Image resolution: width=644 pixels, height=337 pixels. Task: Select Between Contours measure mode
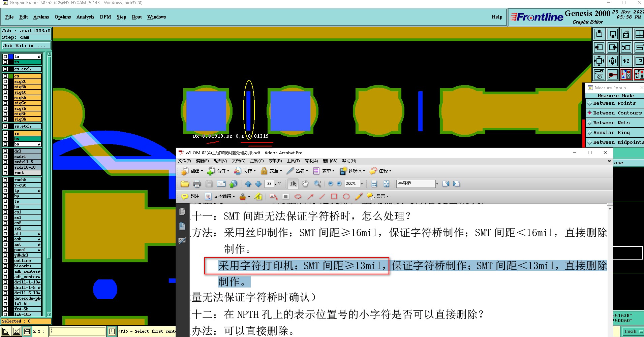click(x=615, y=113)
